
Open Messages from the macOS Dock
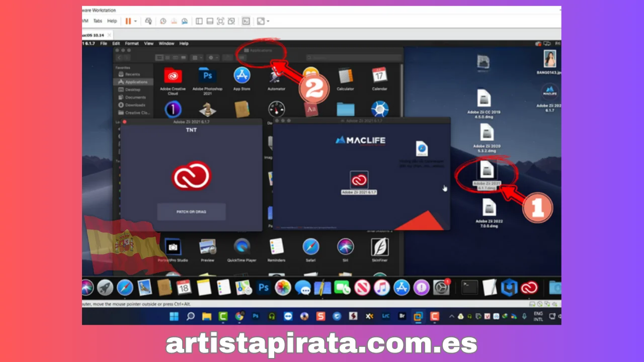point(303,288)
